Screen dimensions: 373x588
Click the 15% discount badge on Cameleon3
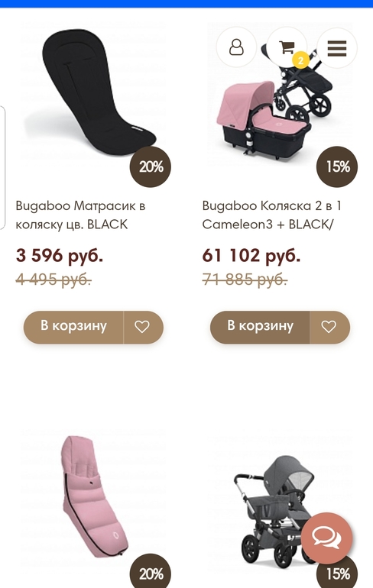(337, 167)
